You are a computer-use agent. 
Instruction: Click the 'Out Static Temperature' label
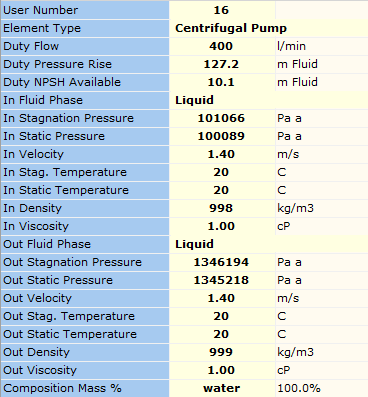click(x=70, y=334)
